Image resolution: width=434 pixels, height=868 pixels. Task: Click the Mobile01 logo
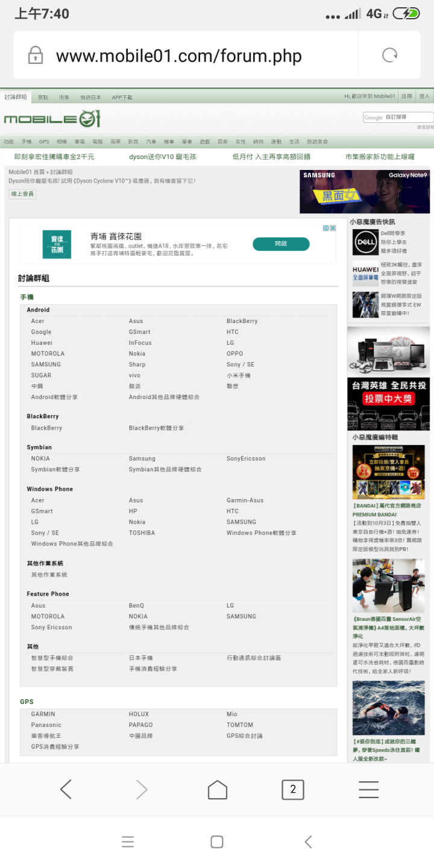[52, 119]
